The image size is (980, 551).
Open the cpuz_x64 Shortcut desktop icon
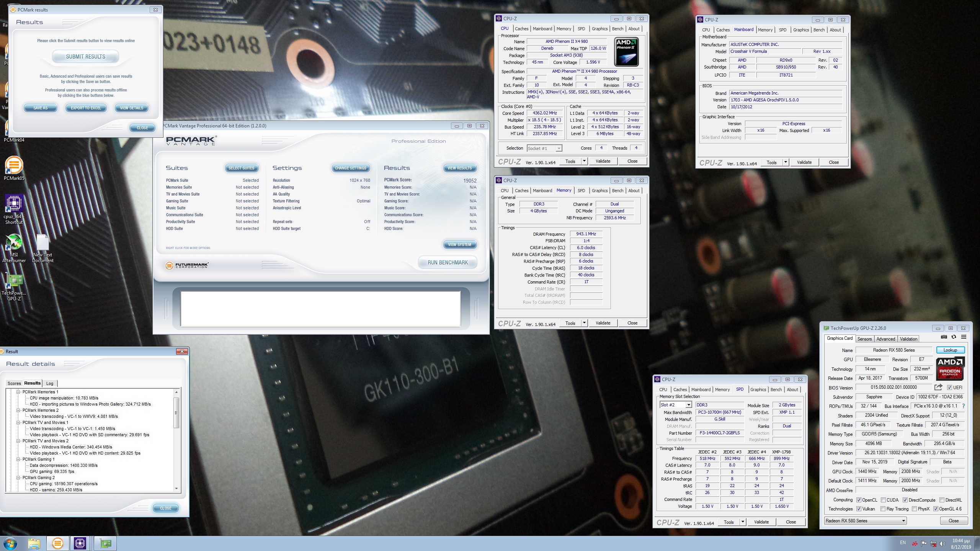[14, 209]
